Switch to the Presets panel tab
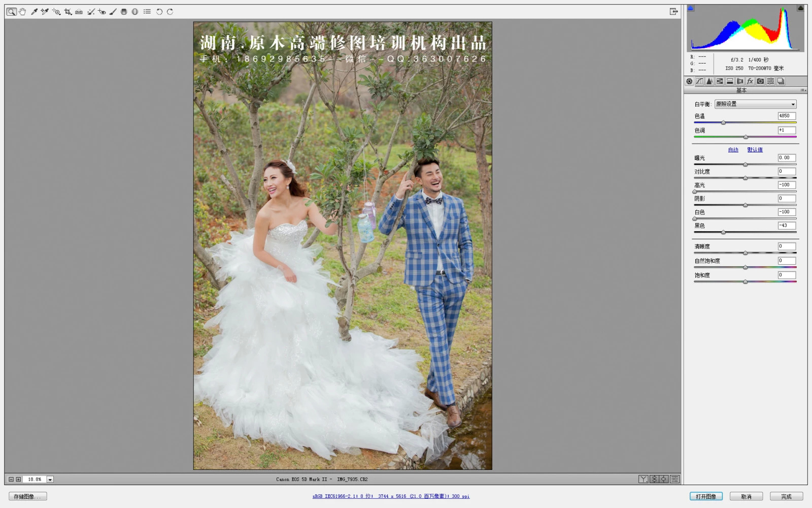 (x=770, y=81)
